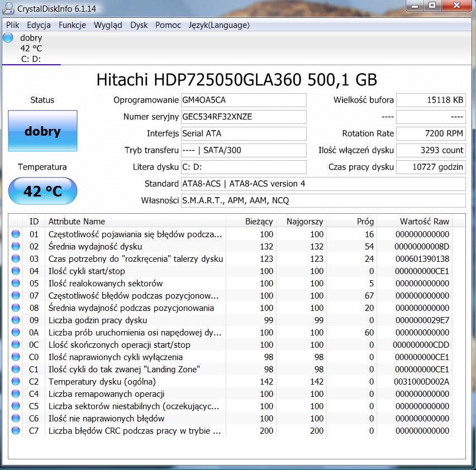Select row Liczba remapowanych operacji
The width and height of the screenshot is (476, 470).
click(x=230, y=394)
